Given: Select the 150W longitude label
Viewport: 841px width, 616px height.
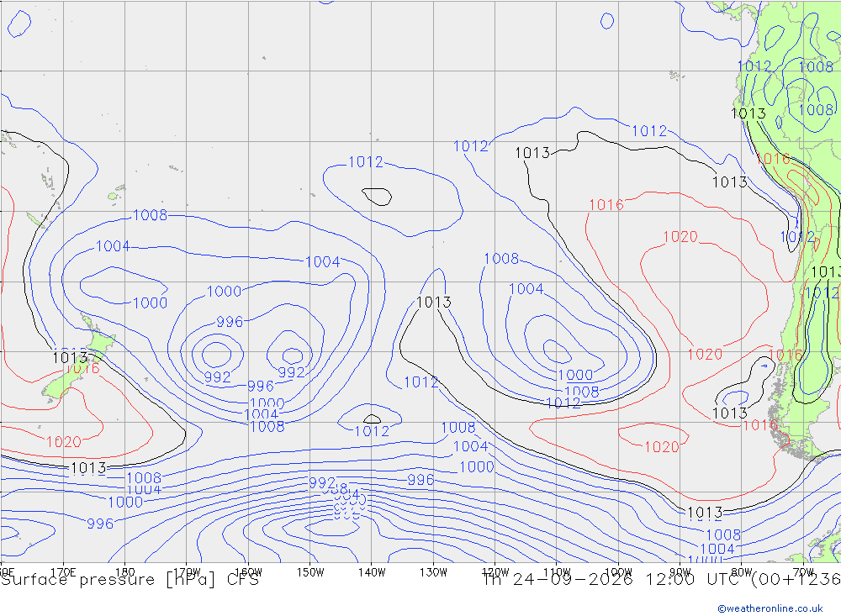Looking at the screenshot, I should [310, 572].
